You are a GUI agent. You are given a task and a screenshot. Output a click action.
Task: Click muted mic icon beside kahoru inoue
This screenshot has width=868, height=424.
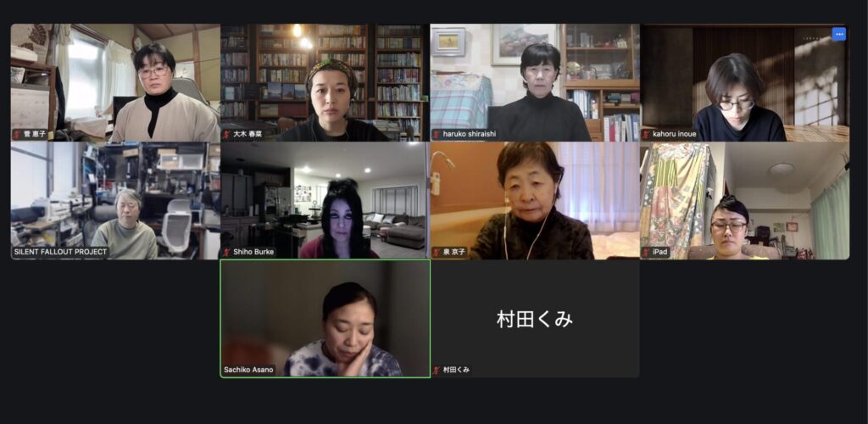(x=646, y=134)
